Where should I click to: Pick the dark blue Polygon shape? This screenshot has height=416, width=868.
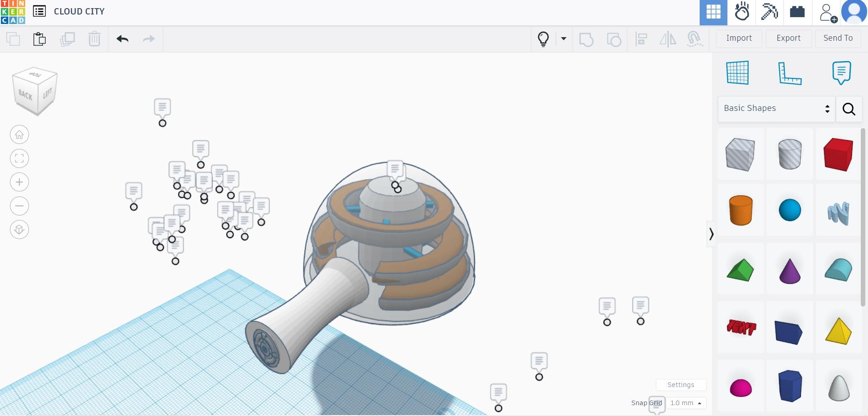pyautogui.click(x=790, y=386)
